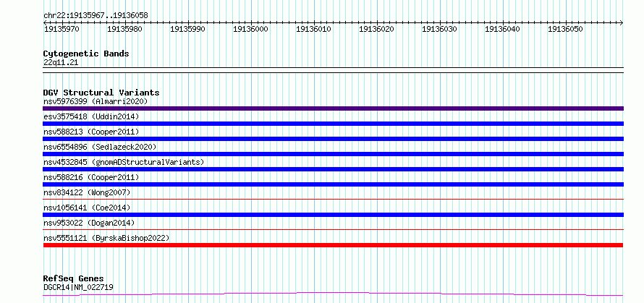Open variant nsv588213 (Cooper2011) label

(x=91, y=132)
